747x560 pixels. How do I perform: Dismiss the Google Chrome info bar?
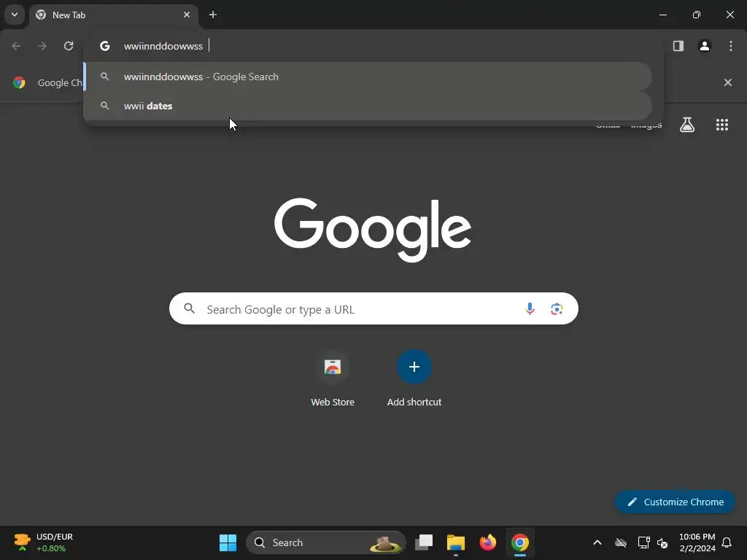pos(728,82)
